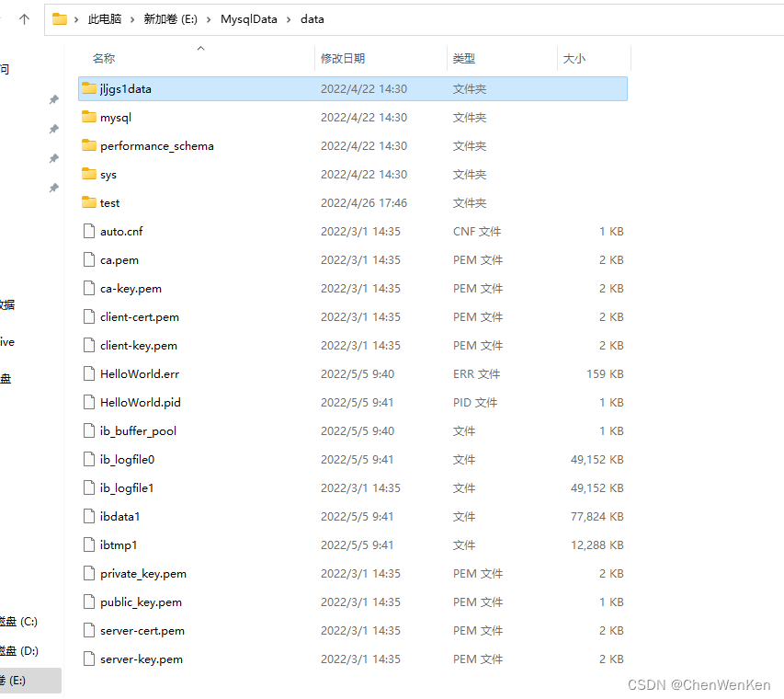Image resolution: width=784 pixels, height=699 pixels.
Task: Click the PID 文件 type cell
Action: click(x=475, y=402)
